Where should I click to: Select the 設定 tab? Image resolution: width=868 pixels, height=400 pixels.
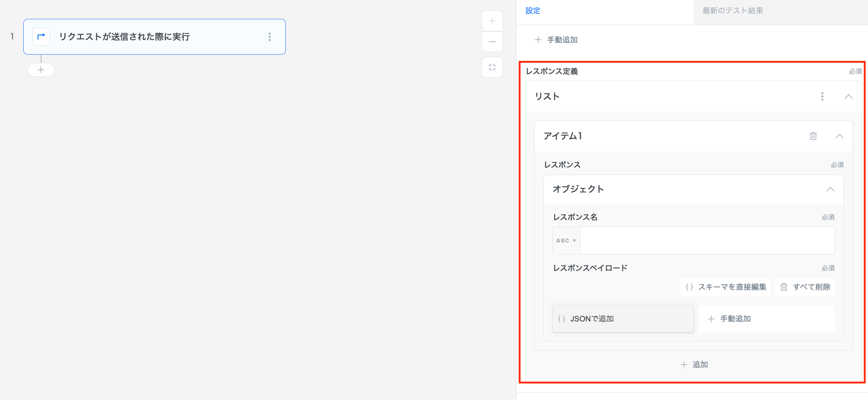pos(533,11)
